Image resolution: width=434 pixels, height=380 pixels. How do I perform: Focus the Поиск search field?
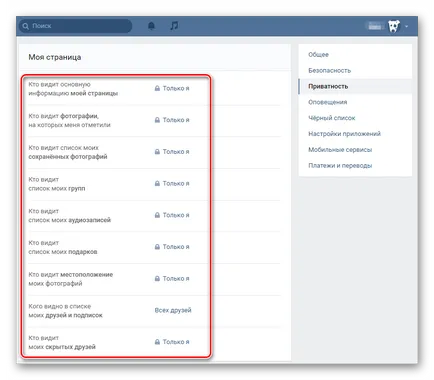(75, 26)
